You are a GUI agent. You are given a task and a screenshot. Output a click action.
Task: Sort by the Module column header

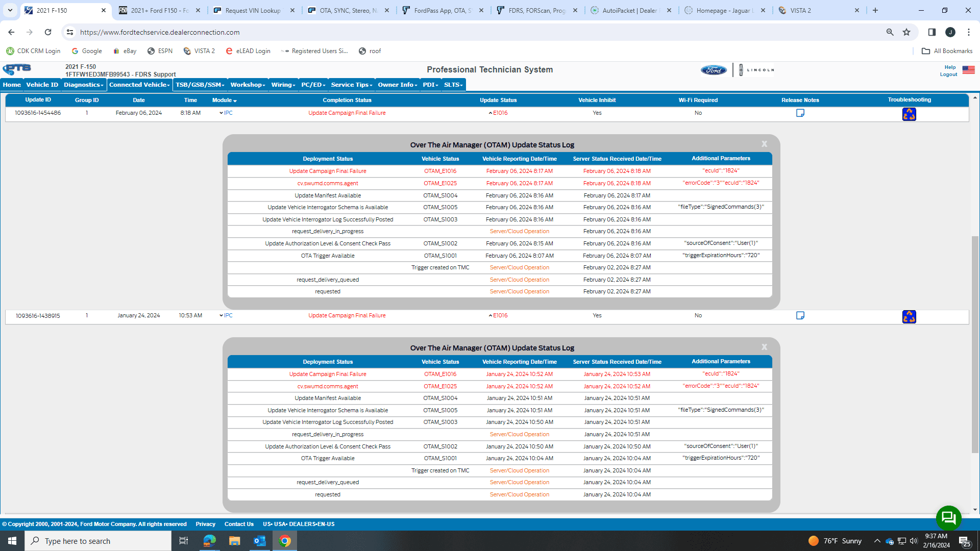225,100
